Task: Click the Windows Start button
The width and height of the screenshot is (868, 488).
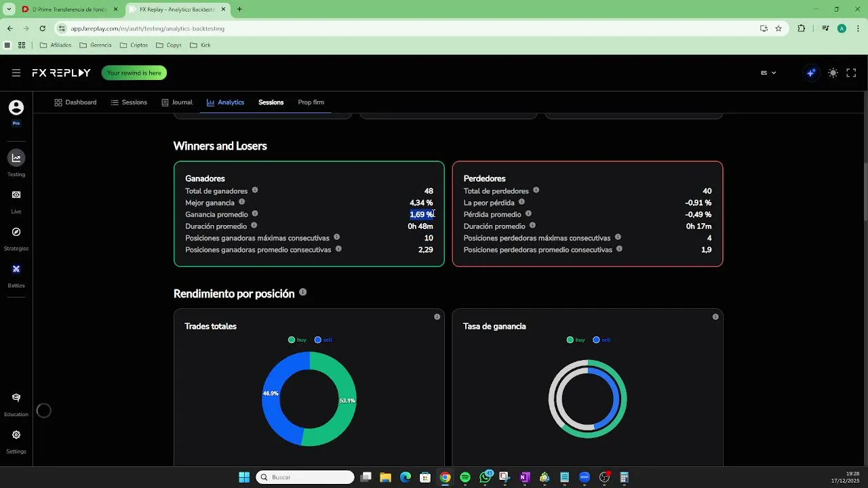Action: pos(244,477)
